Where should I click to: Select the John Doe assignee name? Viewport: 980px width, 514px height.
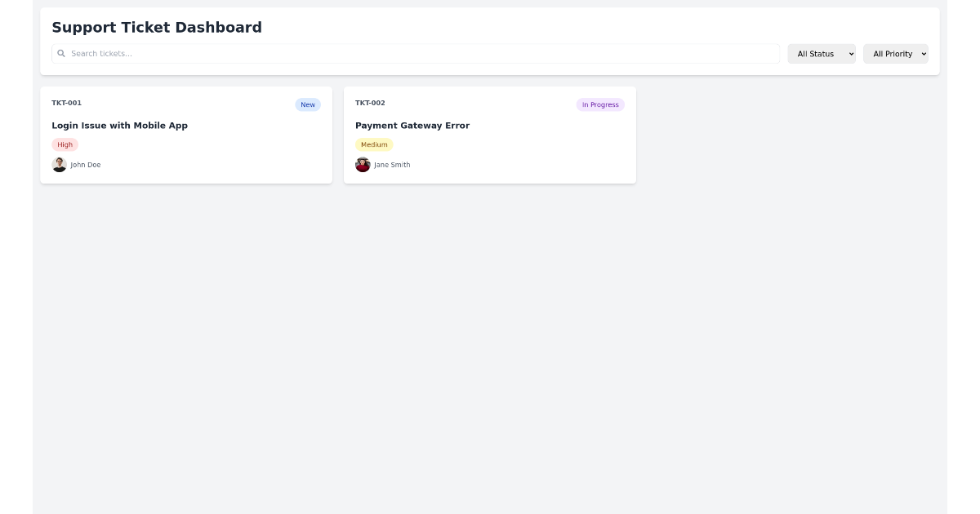point(85,164)
